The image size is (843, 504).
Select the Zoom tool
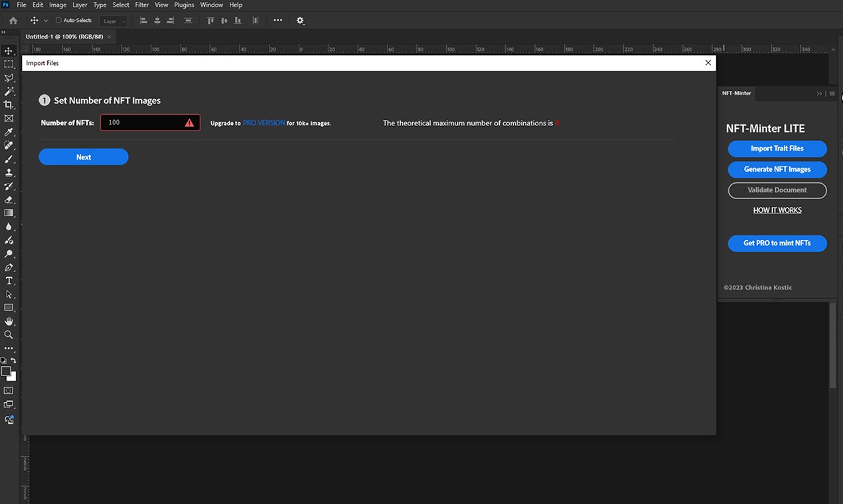pyautogui.click(x=9, y=335)
